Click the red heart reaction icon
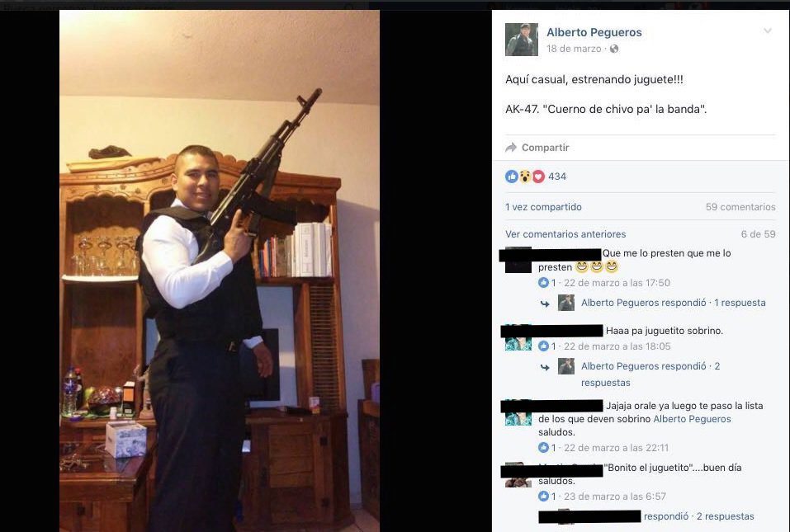 [538, 177]
